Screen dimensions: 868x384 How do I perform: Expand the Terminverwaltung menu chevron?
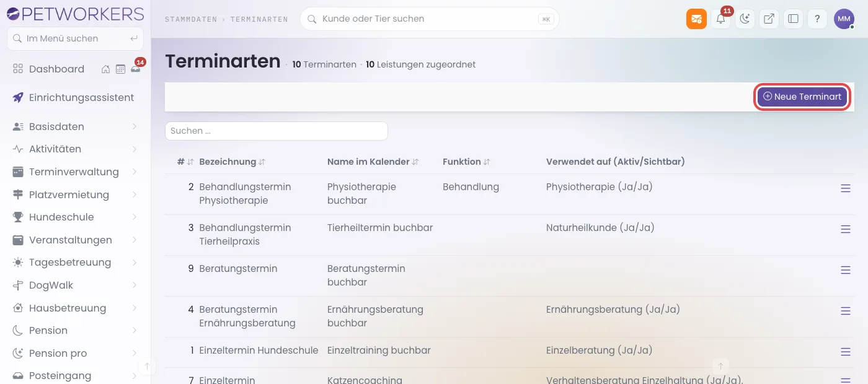tap(135, 172)
